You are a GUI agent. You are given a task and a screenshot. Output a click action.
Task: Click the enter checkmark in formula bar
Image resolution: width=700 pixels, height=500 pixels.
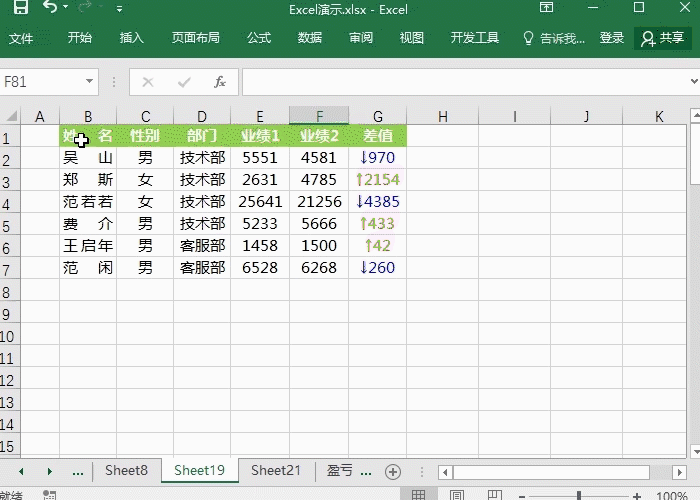pyautogui.click(x=184, y=82)
